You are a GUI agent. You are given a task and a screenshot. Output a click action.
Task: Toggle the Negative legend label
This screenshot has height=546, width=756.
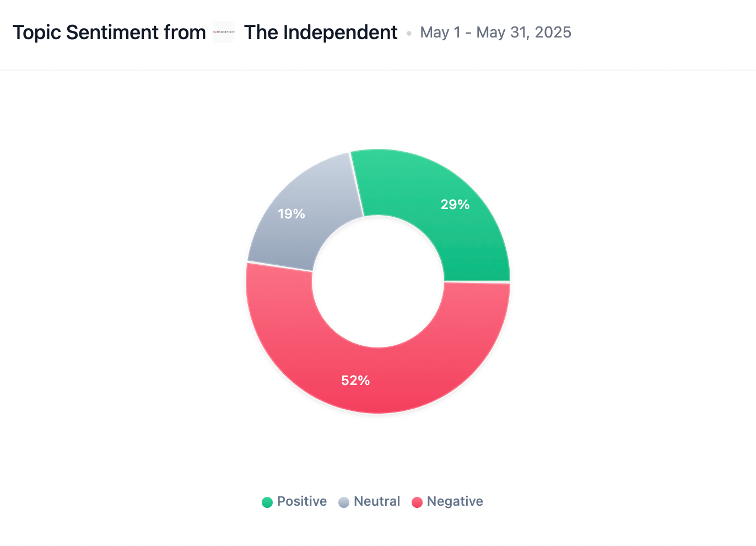[x=455, y=501]
